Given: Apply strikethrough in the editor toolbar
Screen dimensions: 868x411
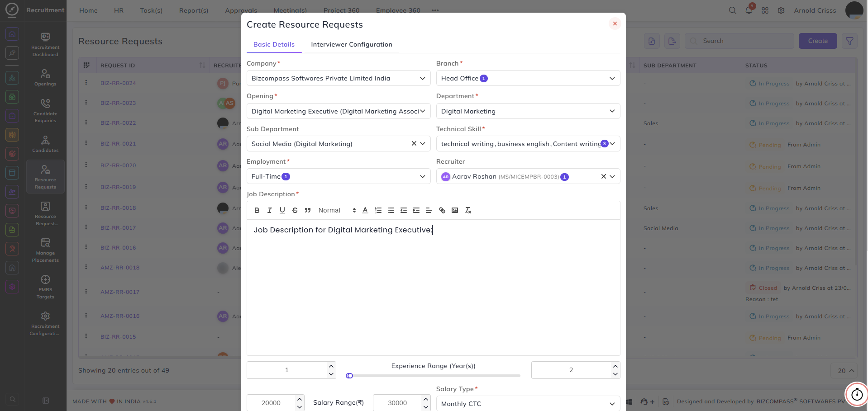Looking at the screenshot, I should coord(295,210).
